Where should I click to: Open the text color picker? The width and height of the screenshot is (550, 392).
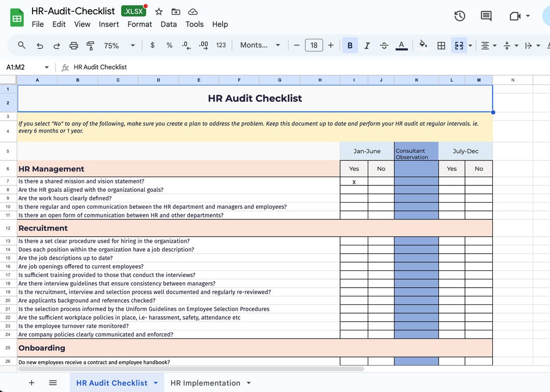point(401,45)
